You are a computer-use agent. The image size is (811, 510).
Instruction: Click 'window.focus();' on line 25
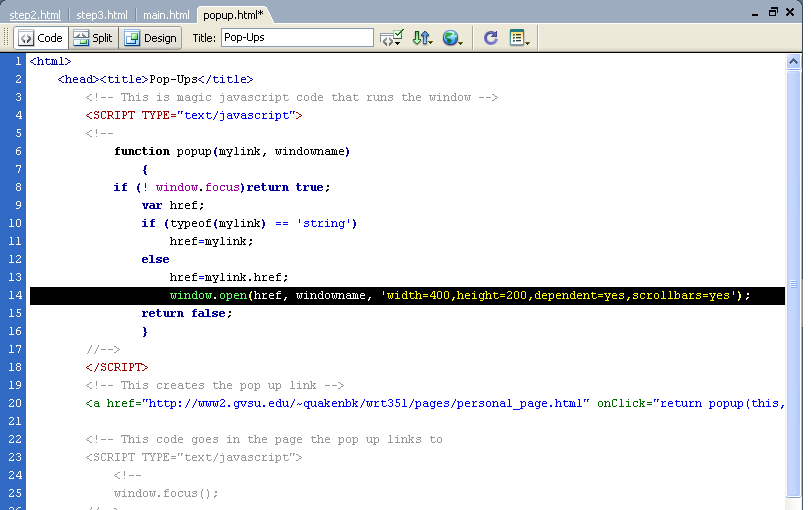pos(166,493)
